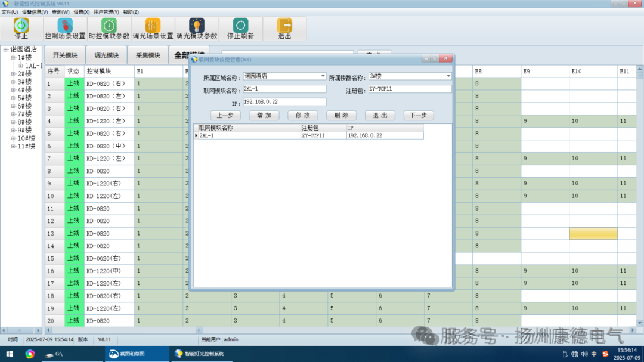644x362 pixels.
Task: Open the 截图和草图 app in taskbar
Action: coord(126,354)
